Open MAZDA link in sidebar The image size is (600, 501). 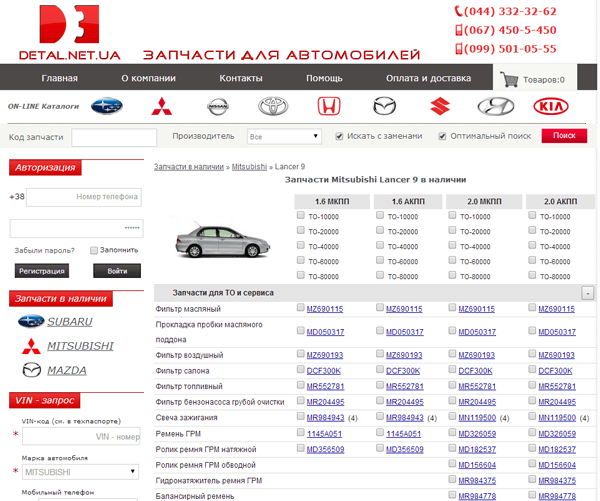pos(67,370)
